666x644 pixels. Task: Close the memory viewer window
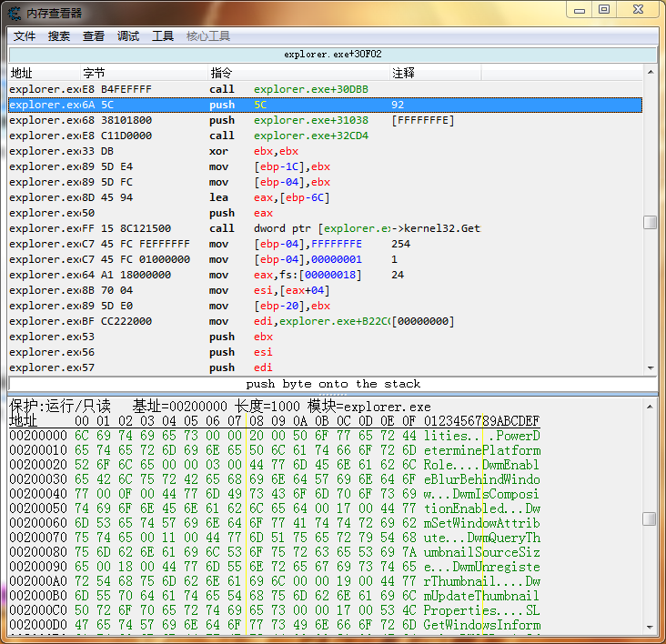[x=638, y=10]
